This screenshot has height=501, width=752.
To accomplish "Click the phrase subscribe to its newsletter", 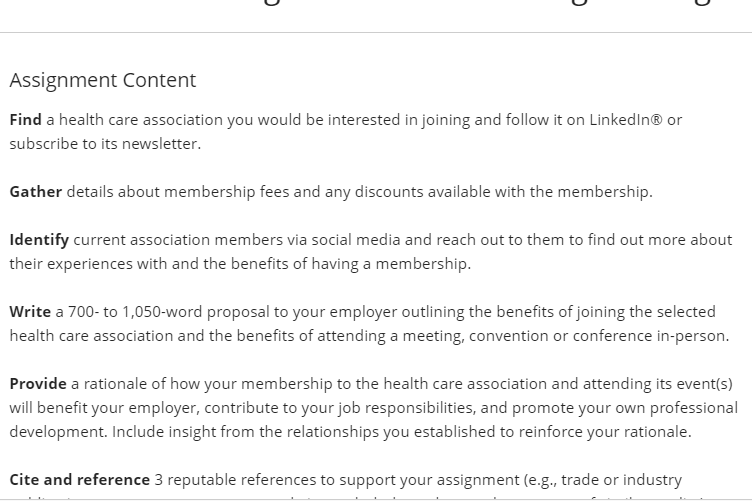I will [x=105, y=143].
